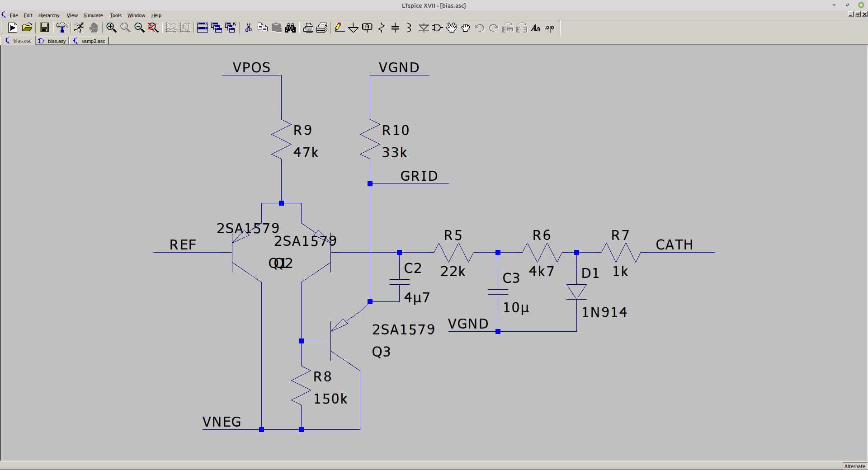Select the Paste tool
This screenshot has height=470, width=868.
pos(276,28)
